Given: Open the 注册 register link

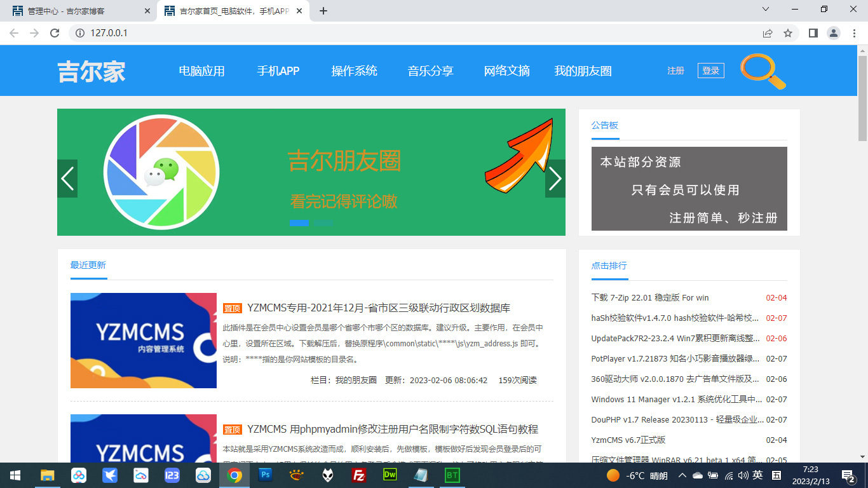Looking at the screenshot, I should point(675,71).
